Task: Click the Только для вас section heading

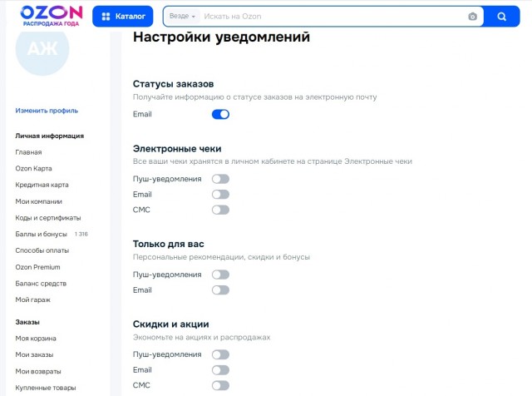Action: (x=168, y=244)
